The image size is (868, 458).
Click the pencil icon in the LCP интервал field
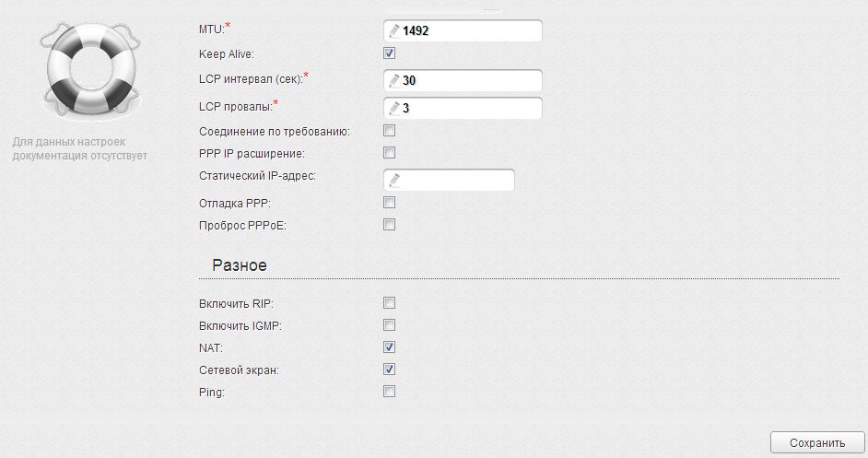[394, 80]
